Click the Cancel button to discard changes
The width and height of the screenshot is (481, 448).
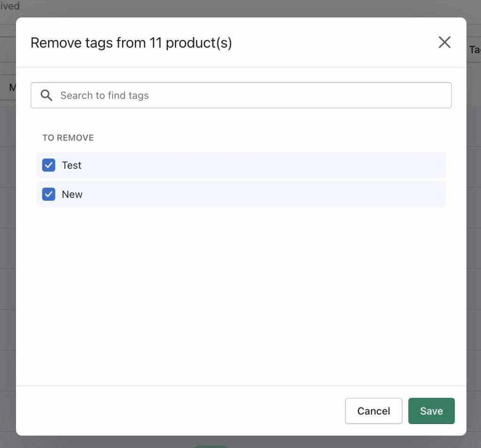[373, 410]
